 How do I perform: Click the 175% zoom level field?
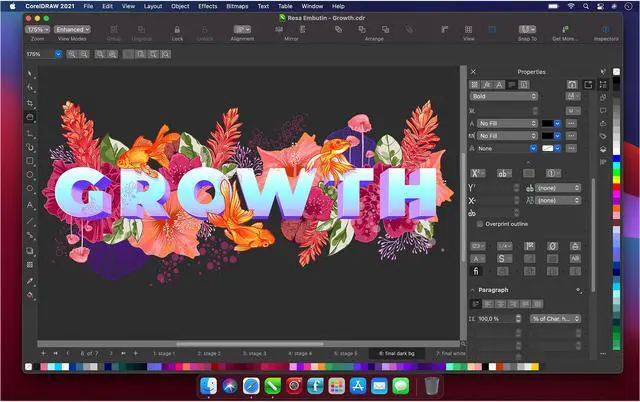[x=40, y=54]
